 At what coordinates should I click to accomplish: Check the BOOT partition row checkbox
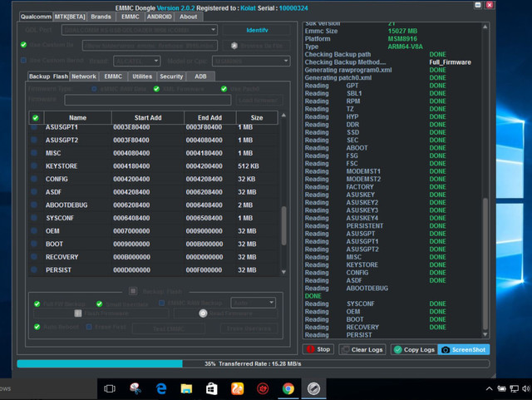tap(34, 244)
